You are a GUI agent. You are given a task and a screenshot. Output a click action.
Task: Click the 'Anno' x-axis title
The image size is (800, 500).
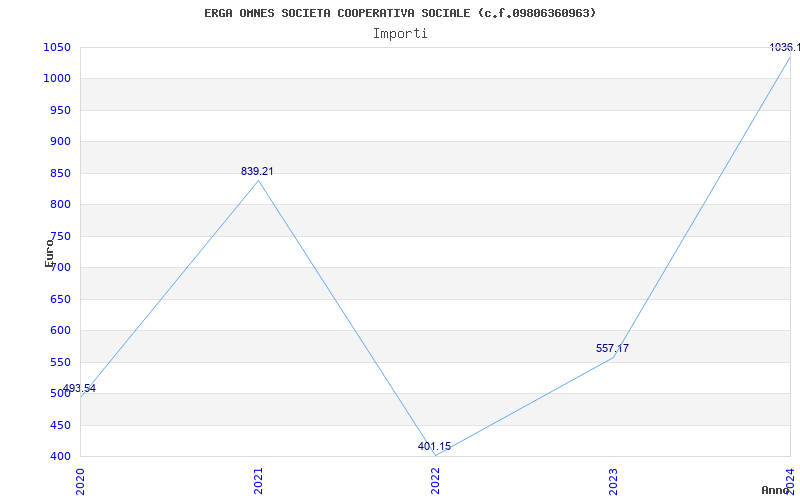[x=775, y=490]
